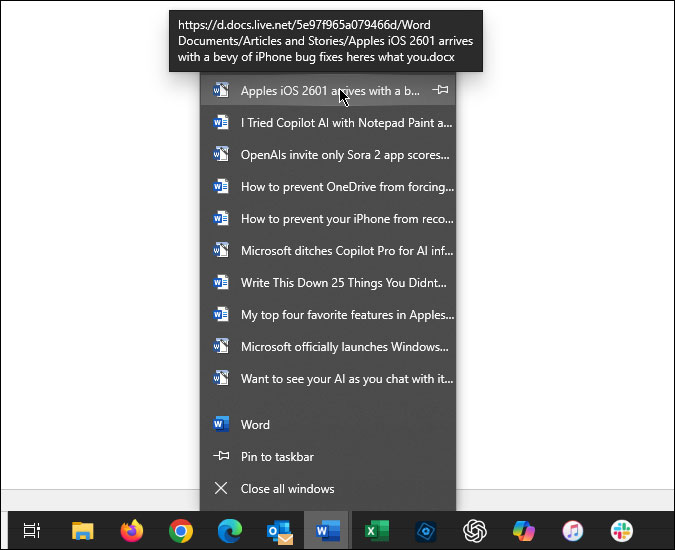The height and width of the screenshot is (550, 675).
Task: Click the Excel icon in the taskbar
Action: [x=376, y=531]
